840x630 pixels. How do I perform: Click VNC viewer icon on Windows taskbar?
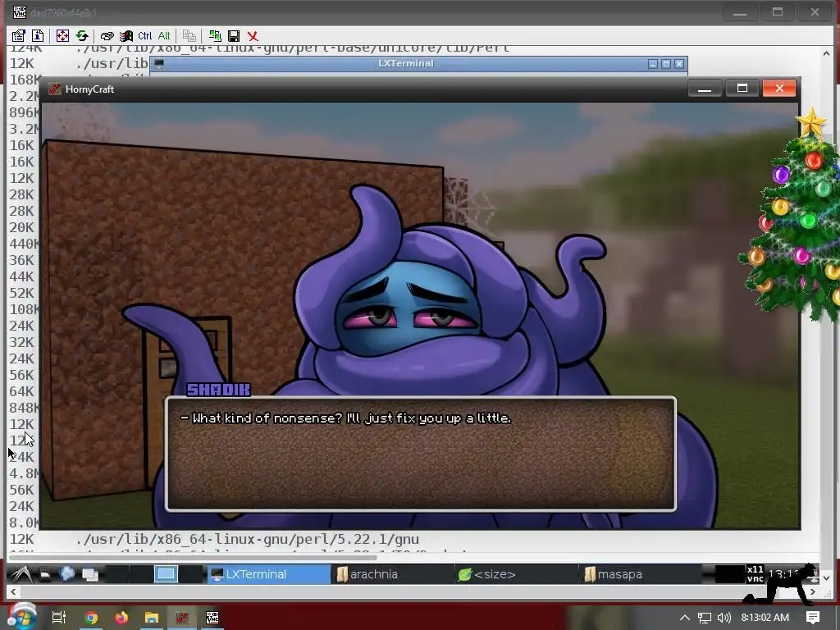212,618
